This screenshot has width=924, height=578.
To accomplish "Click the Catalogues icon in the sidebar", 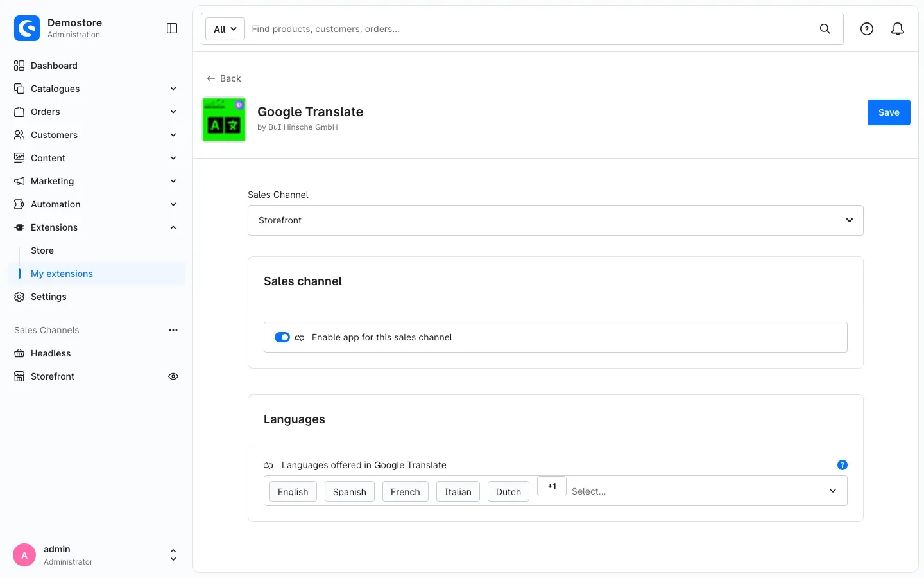I will tap(19, 89).
